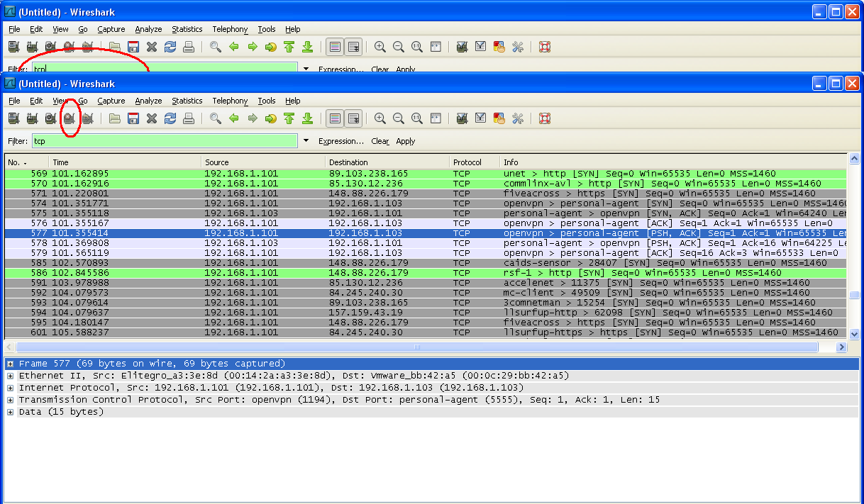Open the Analyze menu in front window
Image resolution: width=864 pixels, height=504 pixels.
coord(148,101)
